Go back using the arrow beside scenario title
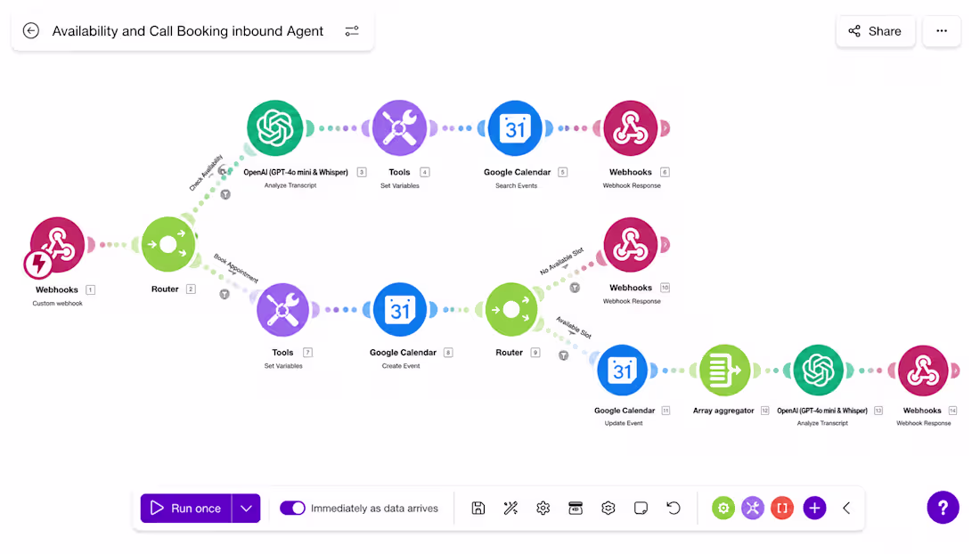The image size is (980, 554). tap(30, 30)
